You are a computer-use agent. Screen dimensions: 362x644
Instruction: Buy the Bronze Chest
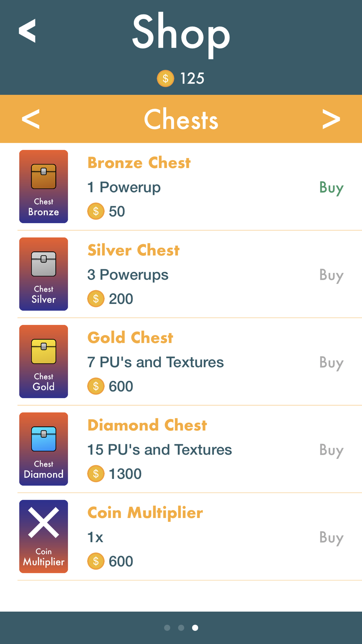coord(331,188)
